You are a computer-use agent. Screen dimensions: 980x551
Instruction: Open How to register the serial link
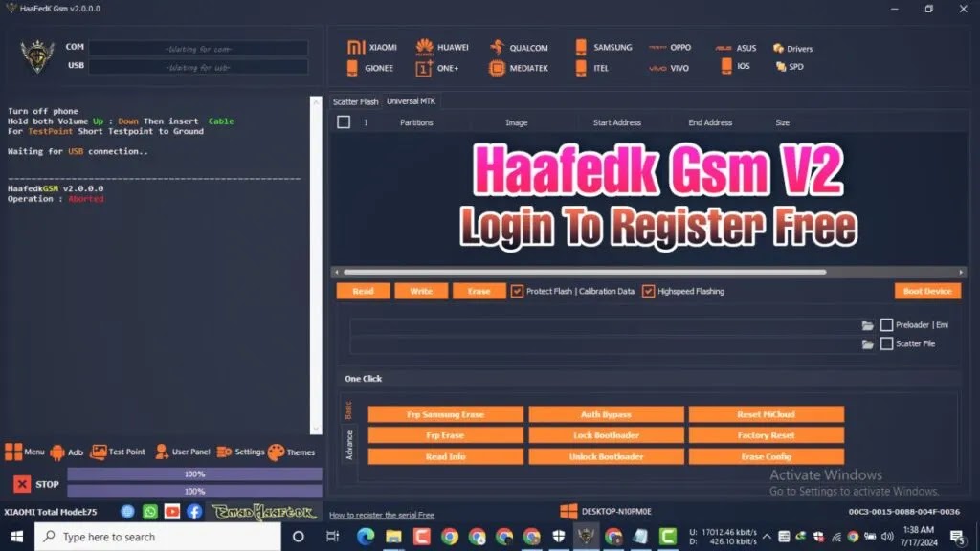382,516
